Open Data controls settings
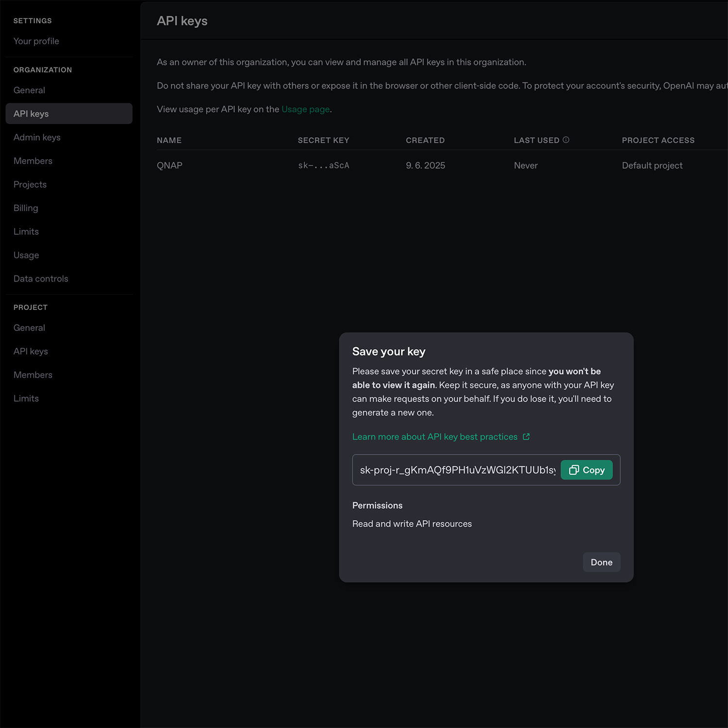 coord(41,279)
